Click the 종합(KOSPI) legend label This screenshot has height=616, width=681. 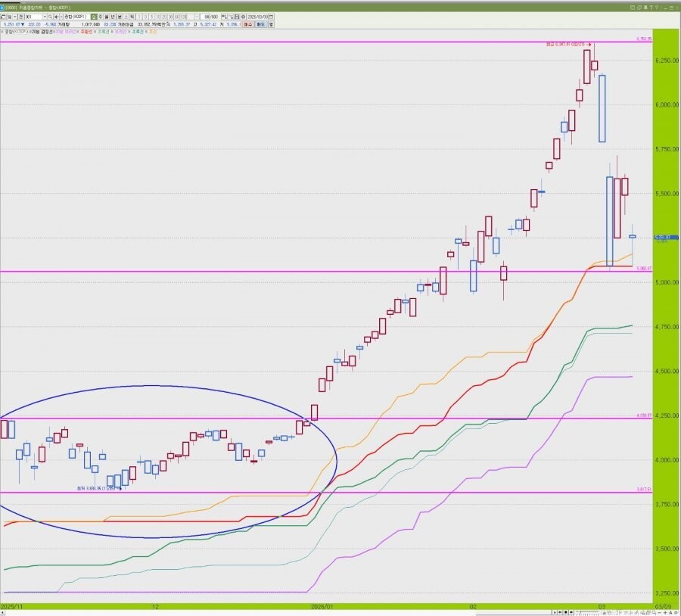[16, 32]
